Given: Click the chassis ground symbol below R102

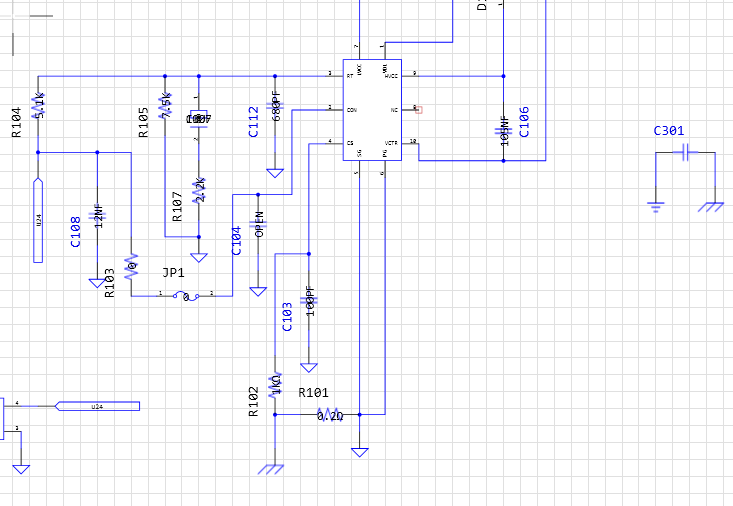Looking at the screenshot, I should [x=271, y=469].
